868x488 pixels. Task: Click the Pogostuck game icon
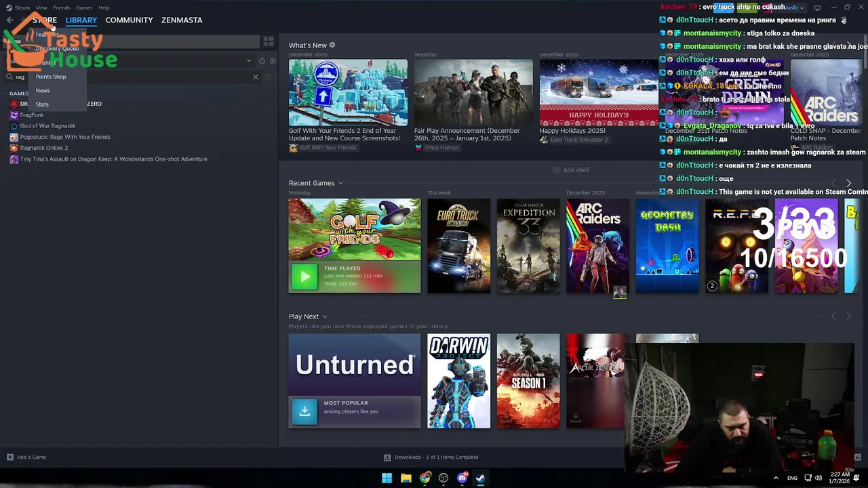pos(14,137)
